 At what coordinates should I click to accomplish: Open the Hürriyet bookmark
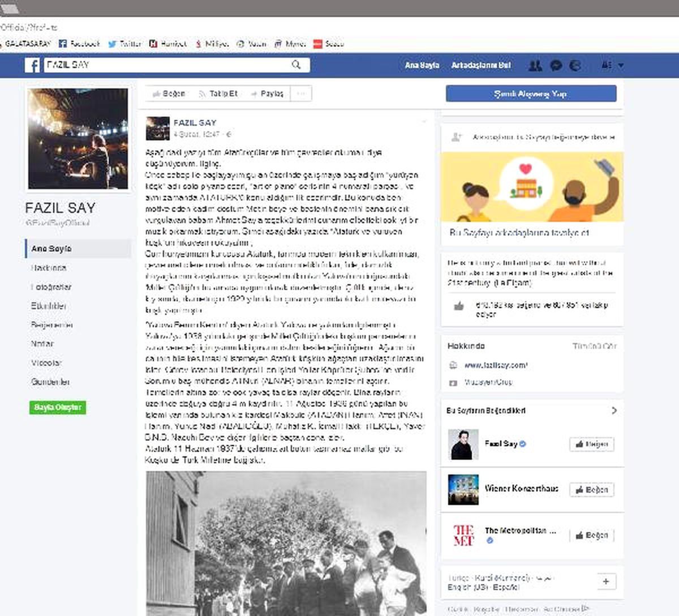(168, 44)
